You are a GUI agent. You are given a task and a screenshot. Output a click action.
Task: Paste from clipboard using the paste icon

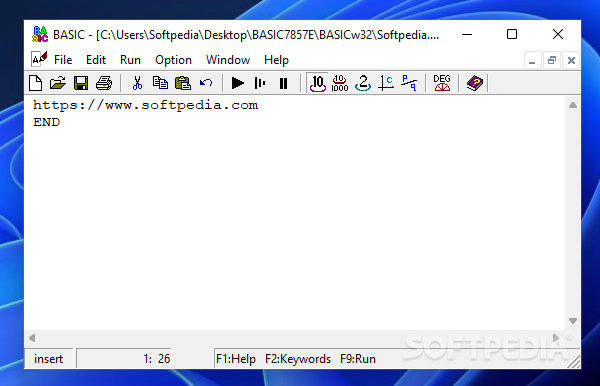click(x=183, y=83)
